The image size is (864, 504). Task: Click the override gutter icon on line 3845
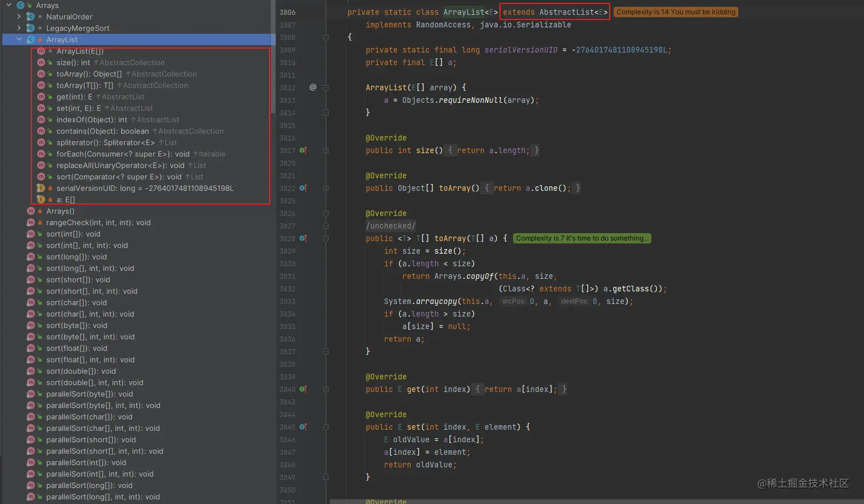[303, 427]
